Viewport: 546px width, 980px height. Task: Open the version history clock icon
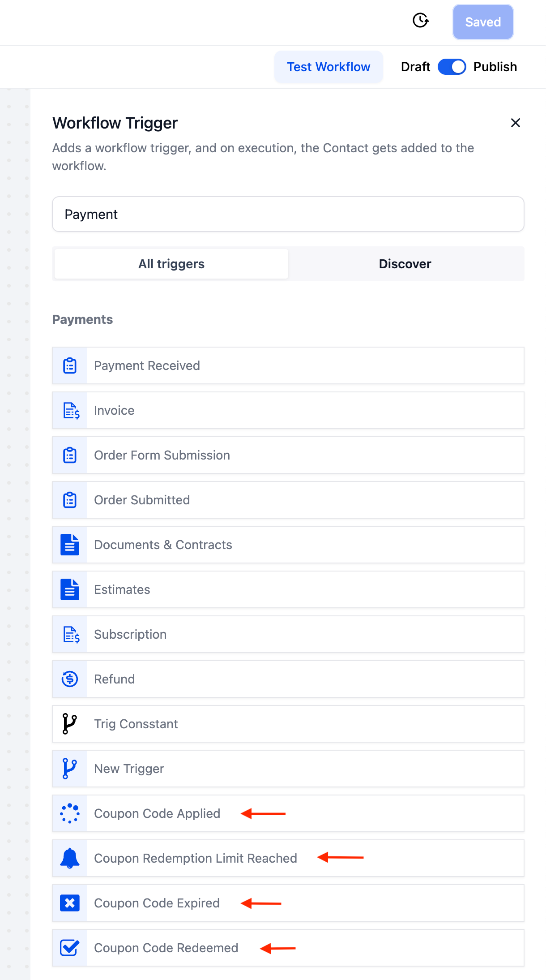point(420,21)
